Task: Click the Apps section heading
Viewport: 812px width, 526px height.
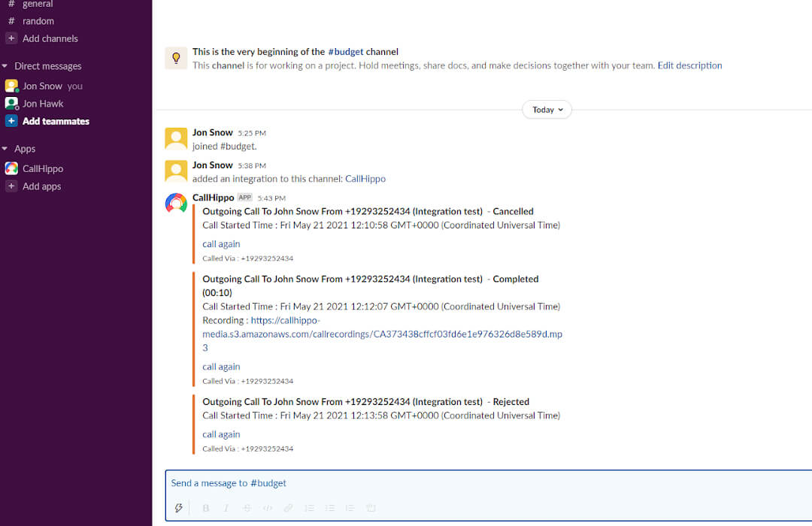Action: pyautogui.click(x=25, y=149)
